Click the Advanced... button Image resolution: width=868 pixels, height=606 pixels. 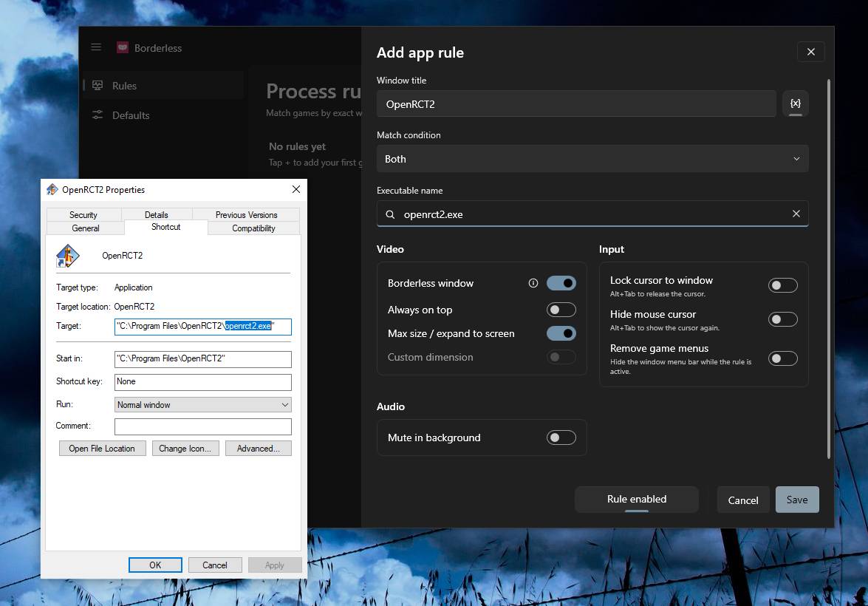point(259,449)
